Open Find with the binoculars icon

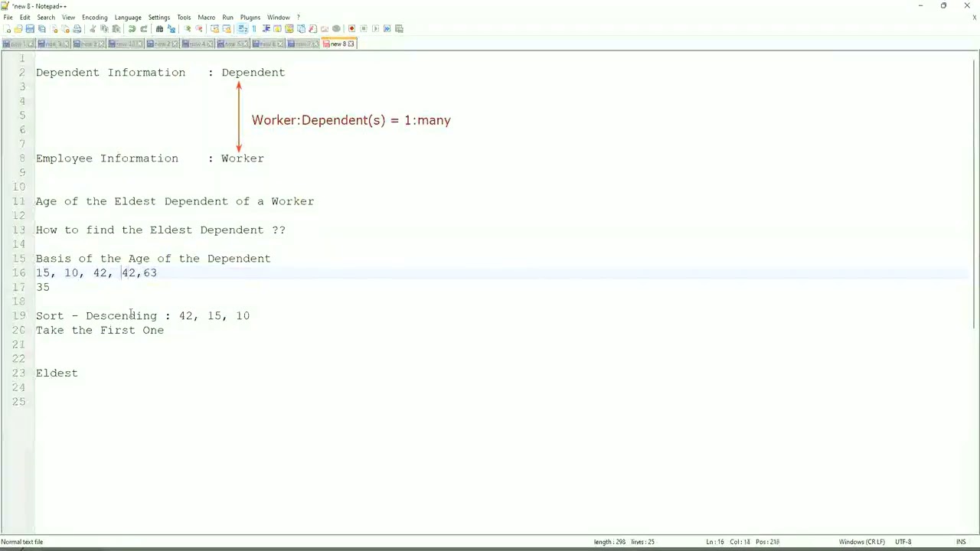pos(159,29)
